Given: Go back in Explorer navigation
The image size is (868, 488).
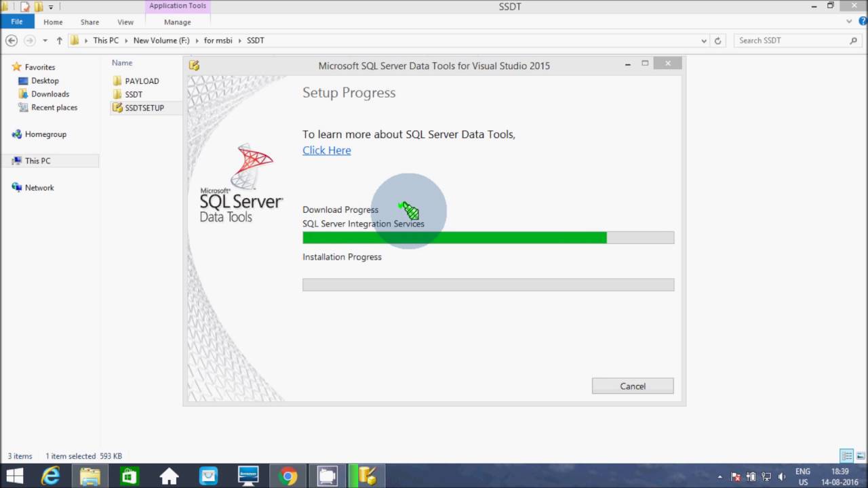Looking at the screenshot, I should [12, 41].
